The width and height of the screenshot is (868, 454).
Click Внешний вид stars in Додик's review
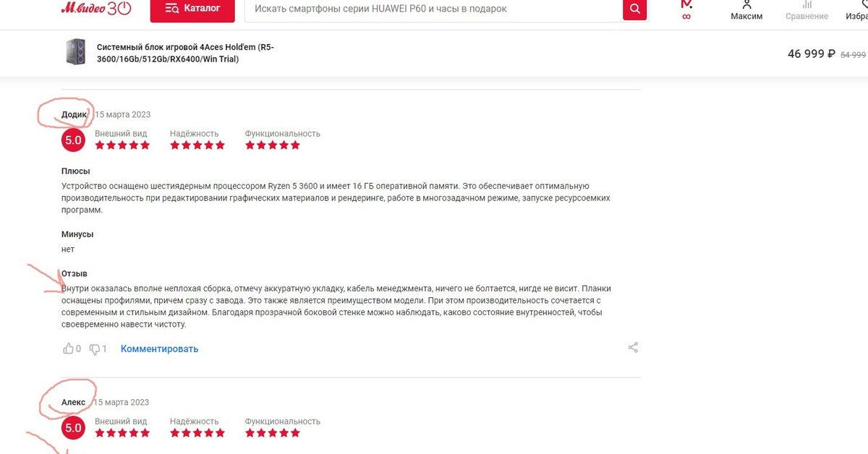click(x=122, y=145)
